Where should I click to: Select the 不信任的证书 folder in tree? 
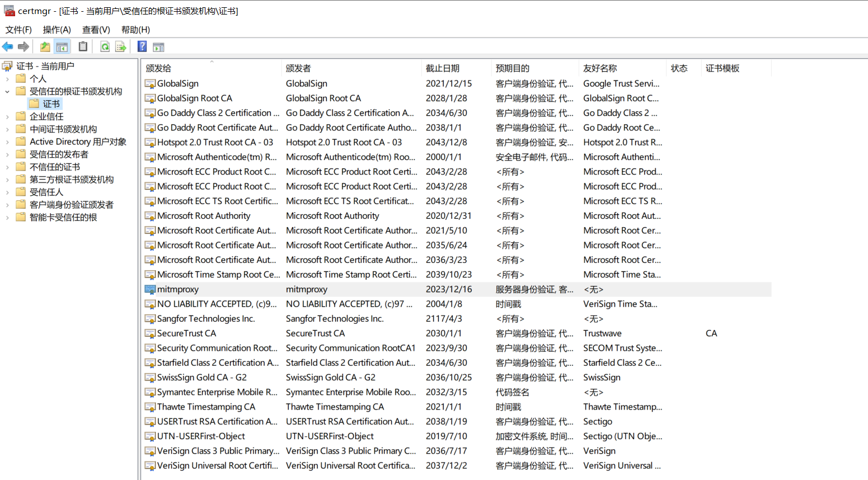(x=55, y=167)
